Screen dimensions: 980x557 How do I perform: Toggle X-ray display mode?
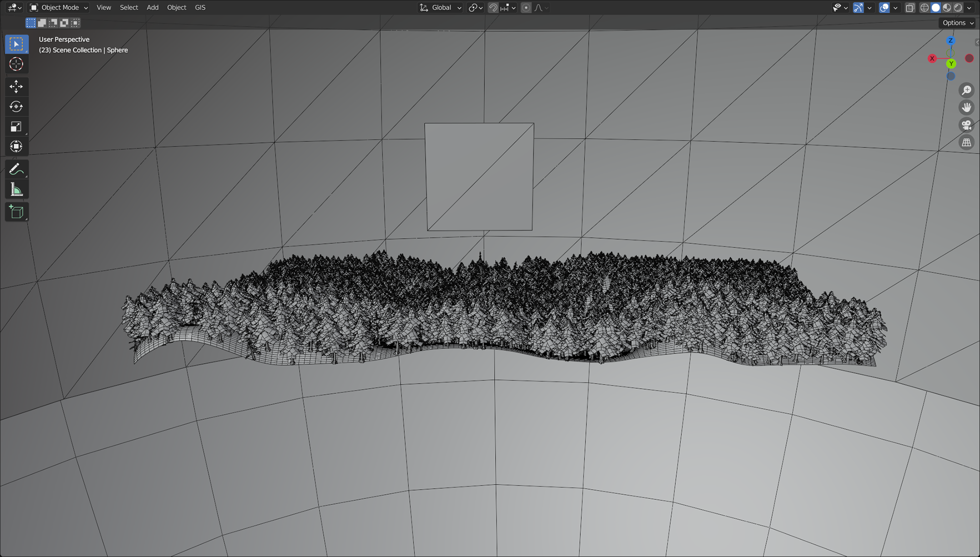point(910,8)
